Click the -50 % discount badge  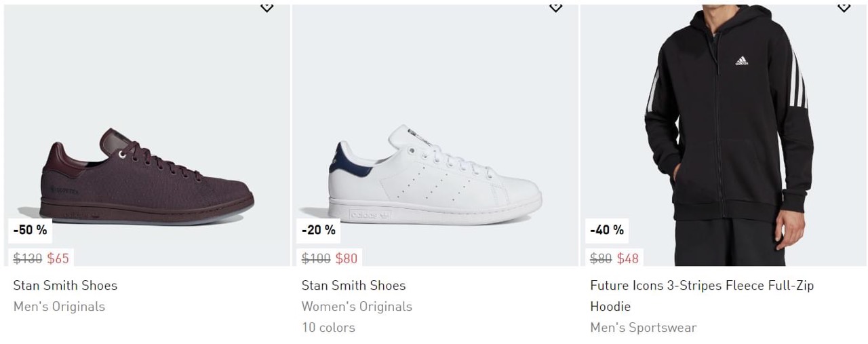31,230
